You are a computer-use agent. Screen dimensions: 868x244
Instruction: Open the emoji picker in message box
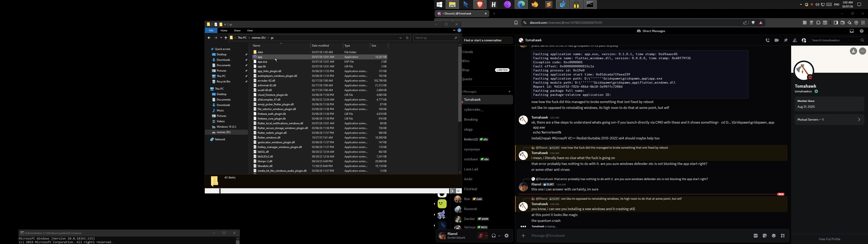click(x=774, y=236)
